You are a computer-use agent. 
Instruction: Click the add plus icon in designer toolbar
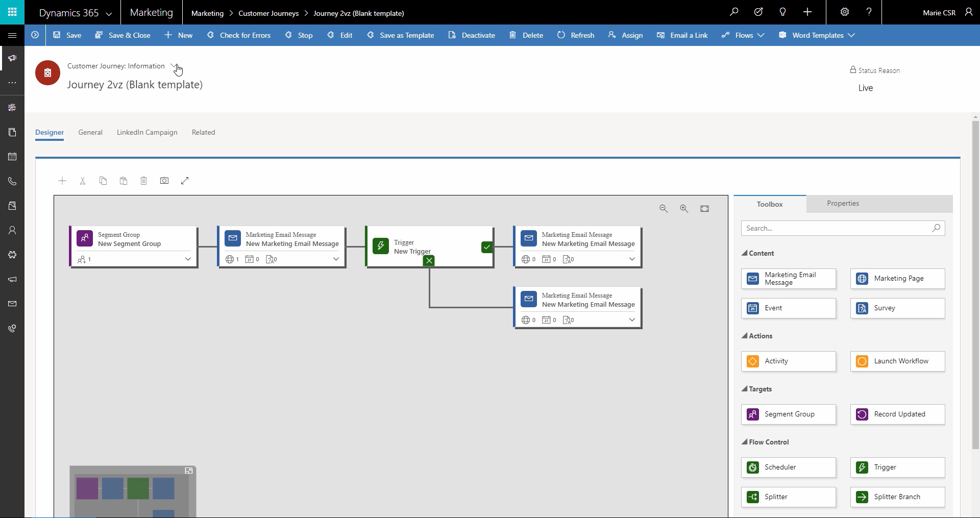click(62, 181)
